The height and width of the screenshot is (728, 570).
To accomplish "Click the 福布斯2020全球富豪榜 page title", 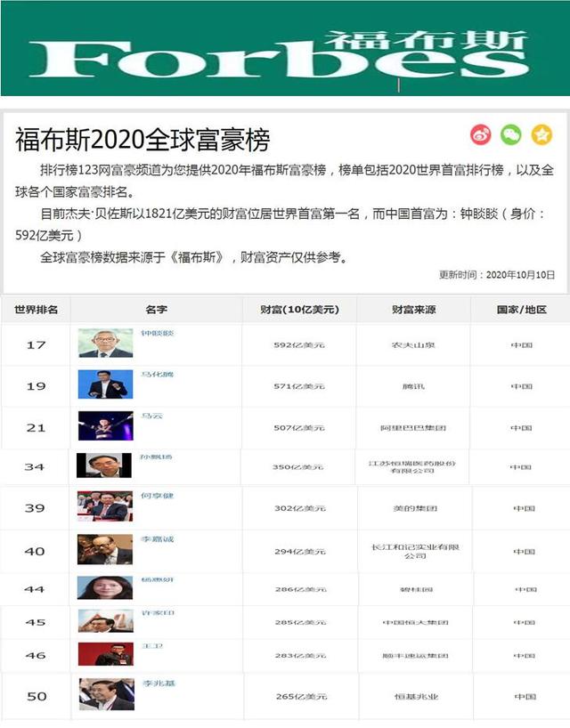I will [142, 140].
